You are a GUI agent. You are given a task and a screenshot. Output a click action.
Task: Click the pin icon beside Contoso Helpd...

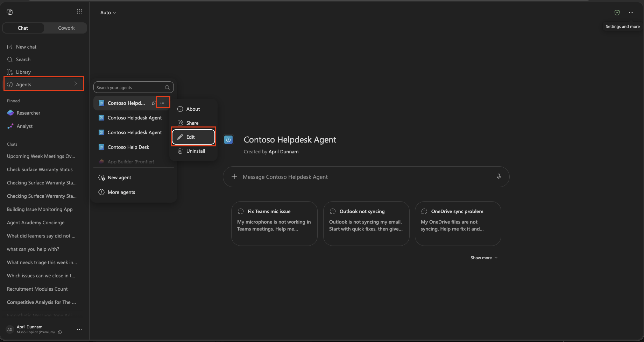coord(154,103)
